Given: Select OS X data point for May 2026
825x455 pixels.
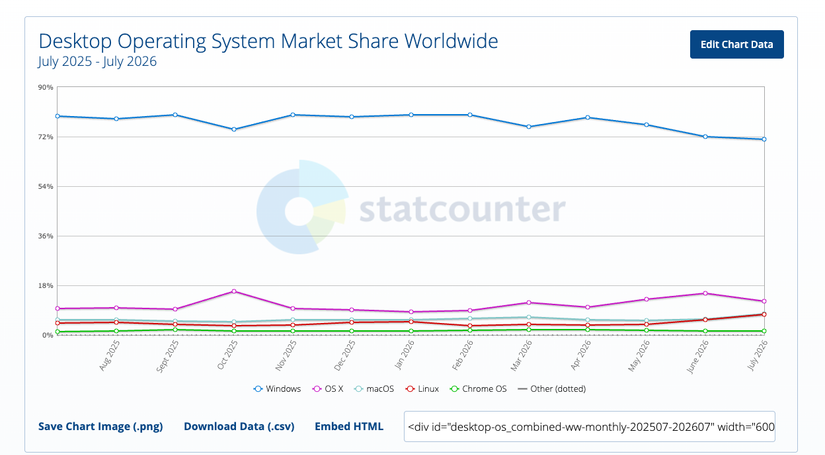Looking at the screenshot, I should pyautogui.click(x=647, y=299).
